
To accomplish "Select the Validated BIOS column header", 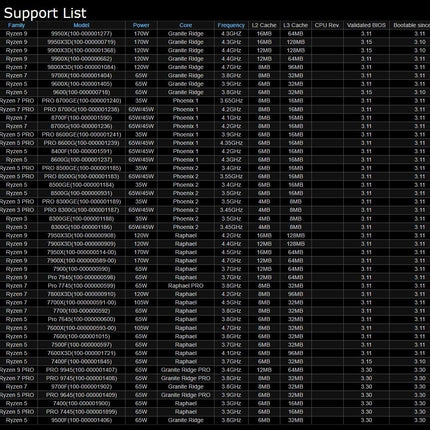I will pos(366,25).
